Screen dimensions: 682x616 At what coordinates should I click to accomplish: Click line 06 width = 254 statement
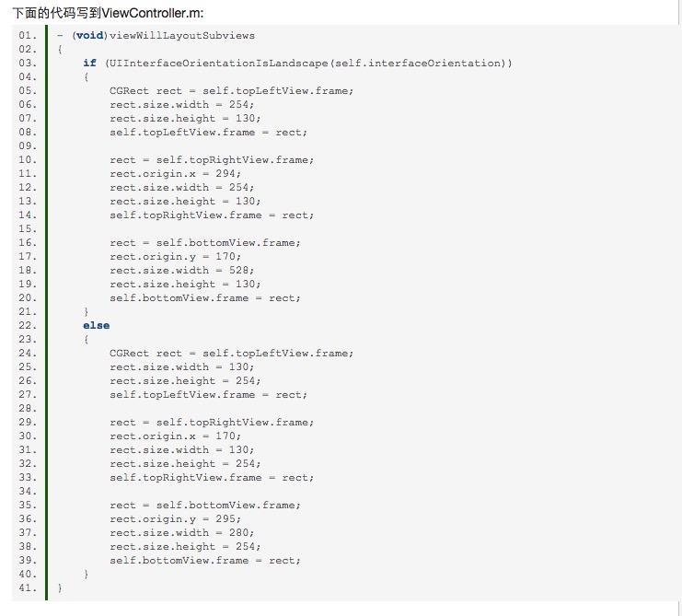(x=182, y=105)
